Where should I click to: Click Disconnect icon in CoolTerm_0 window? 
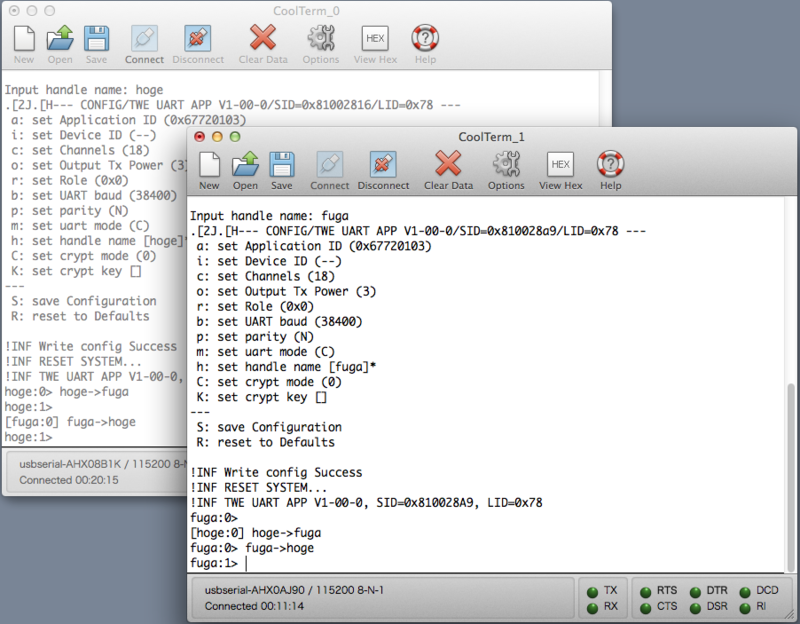pos(198,38)
